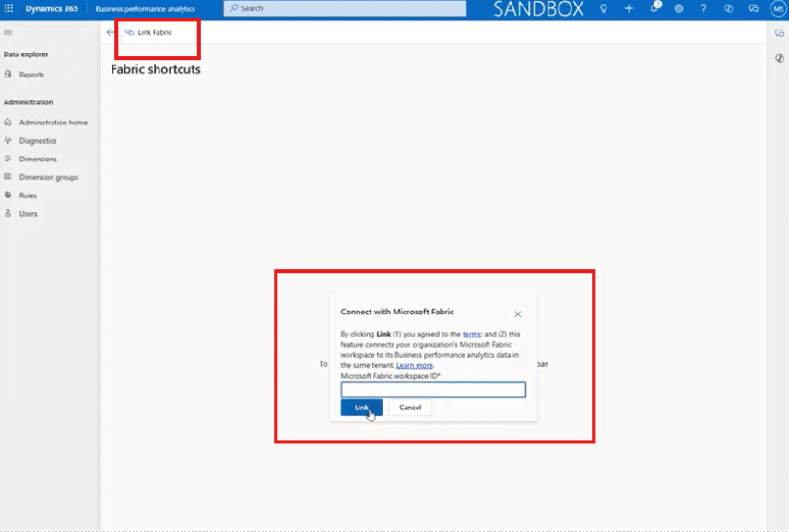
Task: Open notifications icon with badge
Action: coord(654,8)
